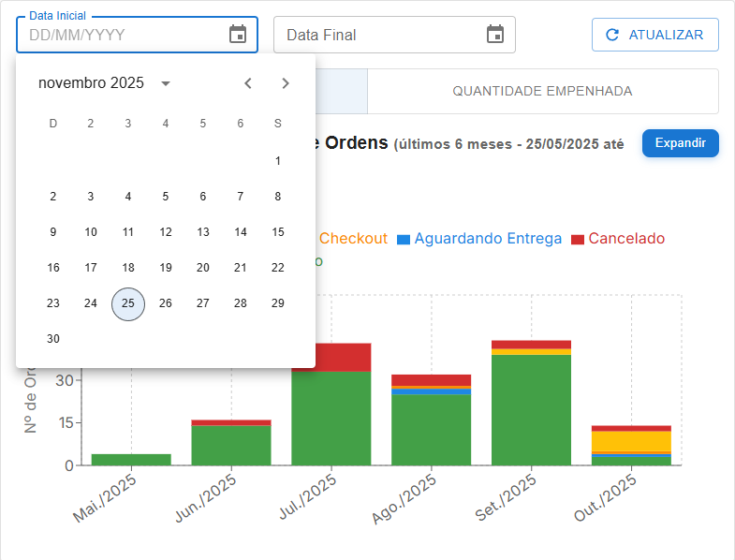Click the yellow Out./2025 bar segment
This screenshot has width=735, height=560.
(x=631, y=441)
